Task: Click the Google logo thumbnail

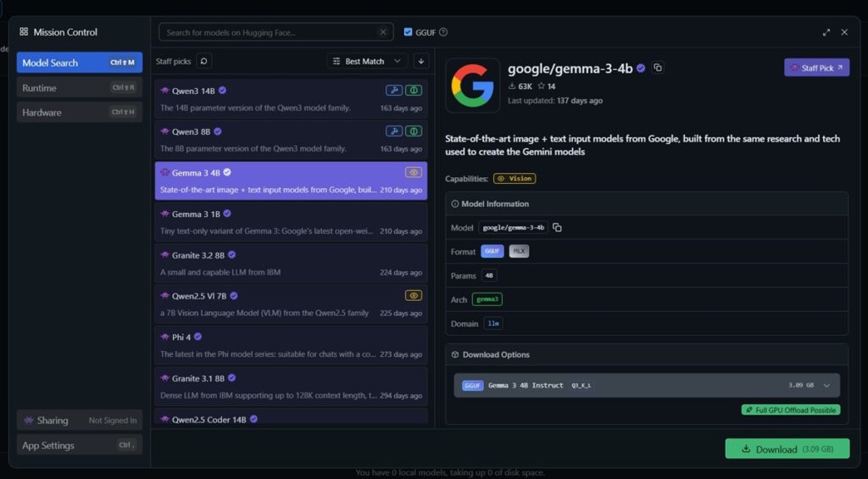Action: (471, 86)
